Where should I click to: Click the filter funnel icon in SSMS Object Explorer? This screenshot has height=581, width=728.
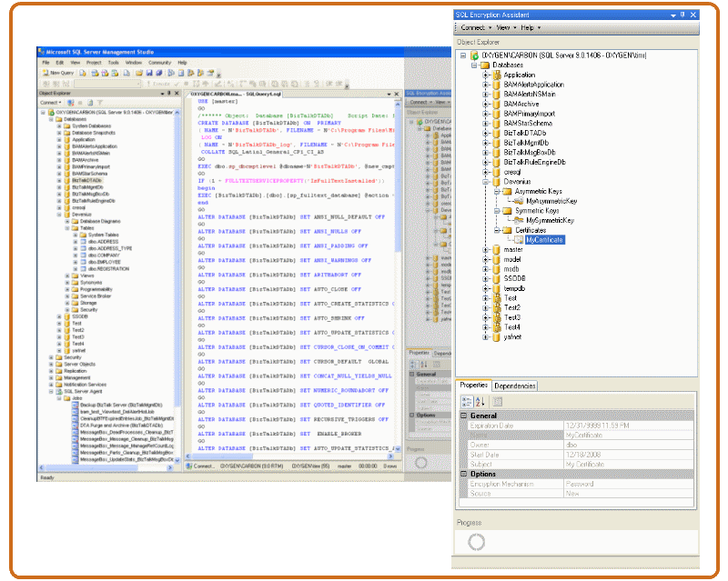pos(100,103)
